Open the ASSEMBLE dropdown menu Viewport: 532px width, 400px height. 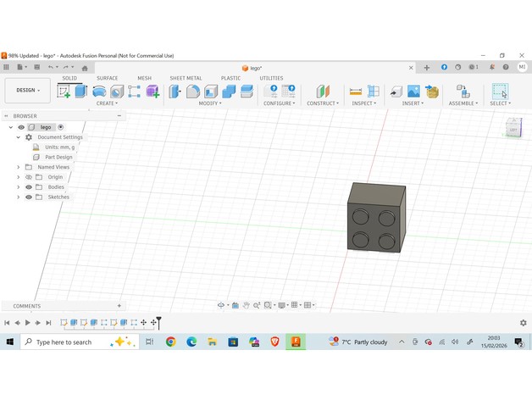tap(463, 103)
